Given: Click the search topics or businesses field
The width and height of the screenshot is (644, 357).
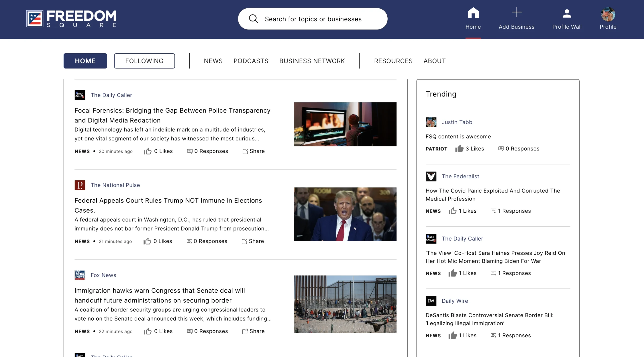Looking at the screenshot, I should [313, 19].
